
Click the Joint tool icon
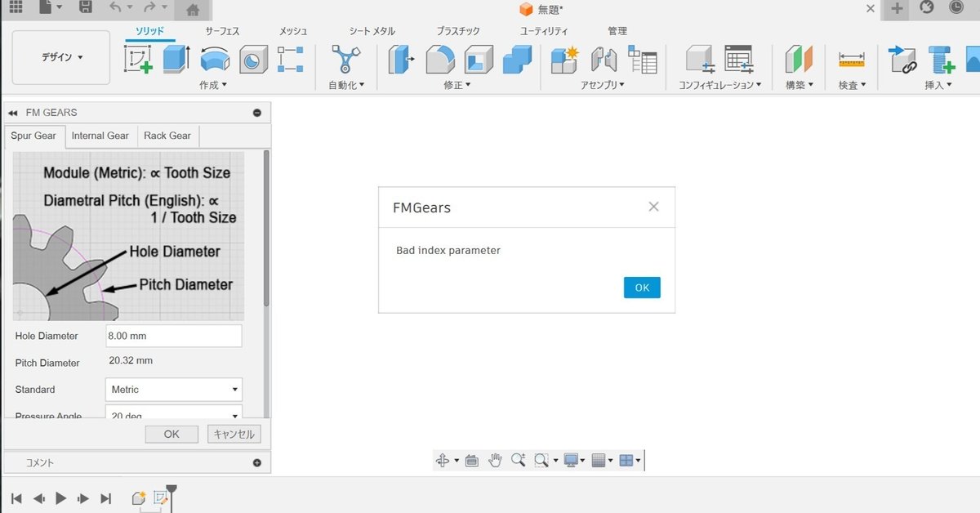(x=604, y=60)
